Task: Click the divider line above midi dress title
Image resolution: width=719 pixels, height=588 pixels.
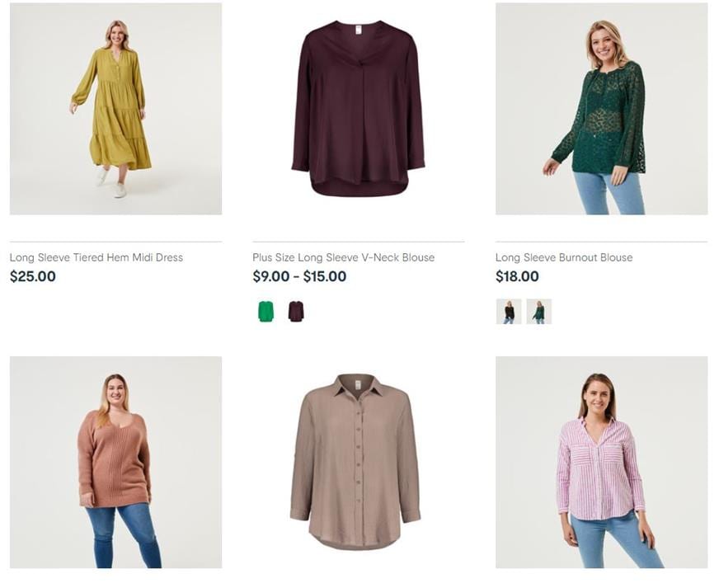Action: (115, 240)
